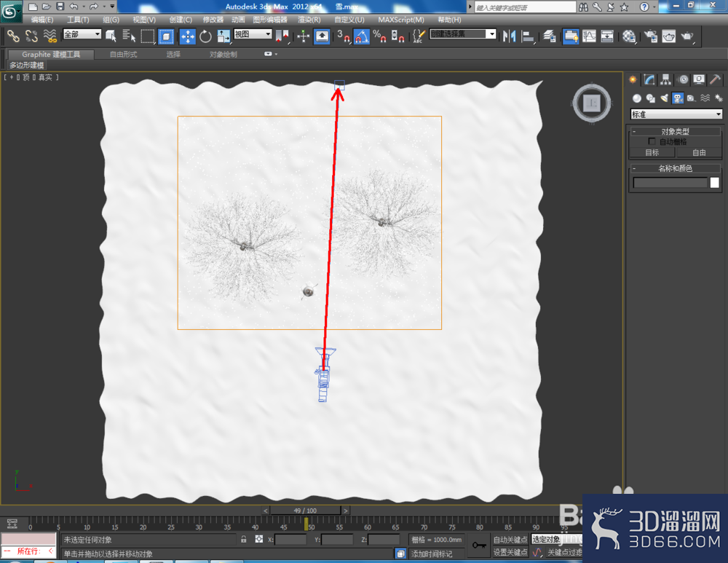This screenshot has width=728, height=563.
Task: Click the Redo arrow in quick access toolbar
Action: tap(94, 7)
